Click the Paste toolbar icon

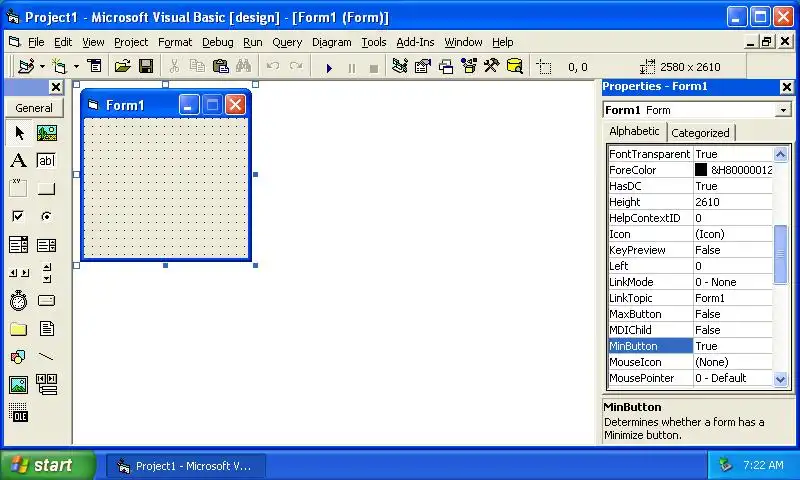[x=220, y=66]
